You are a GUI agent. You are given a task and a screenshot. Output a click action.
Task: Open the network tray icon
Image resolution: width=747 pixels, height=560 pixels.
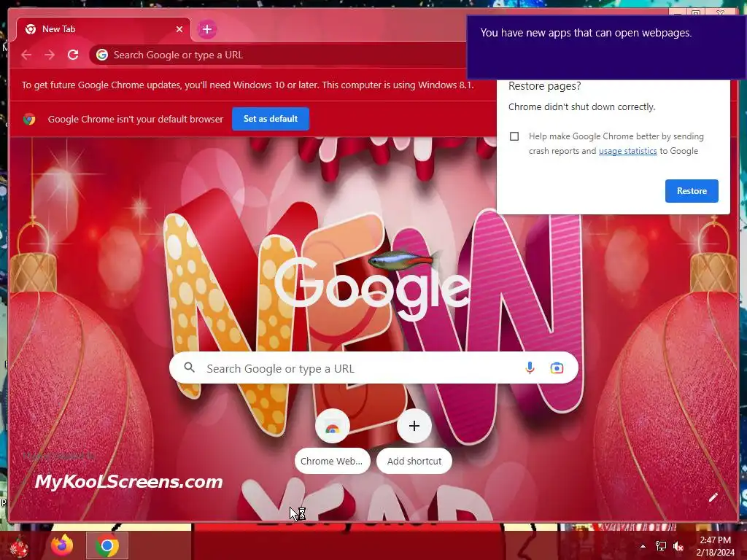coord(661,546)
